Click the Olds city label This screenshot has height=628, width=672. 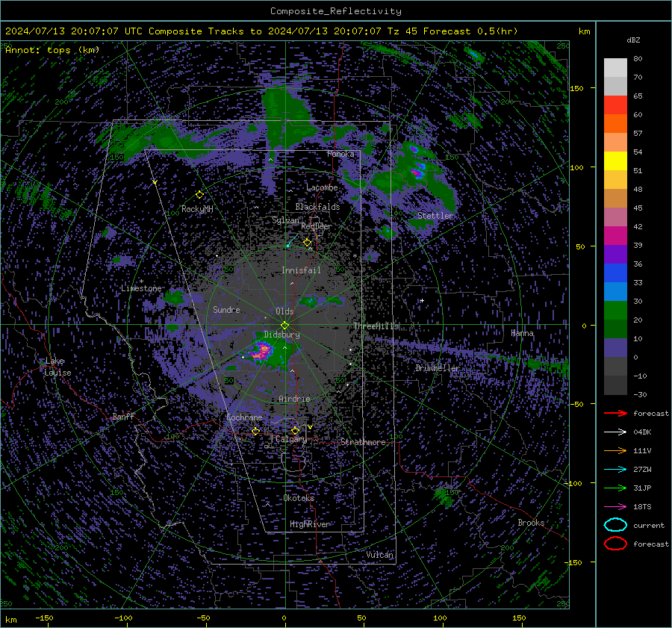[x=284, y=311]
